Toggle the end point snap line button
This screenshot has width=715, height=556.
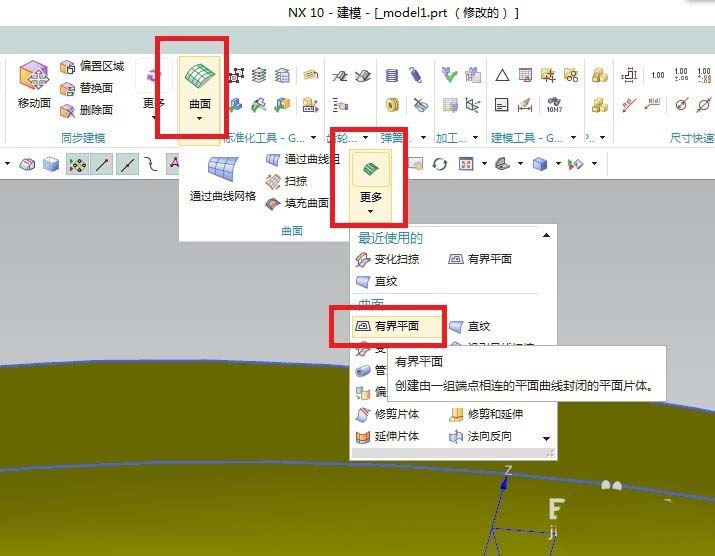[102, 164]
